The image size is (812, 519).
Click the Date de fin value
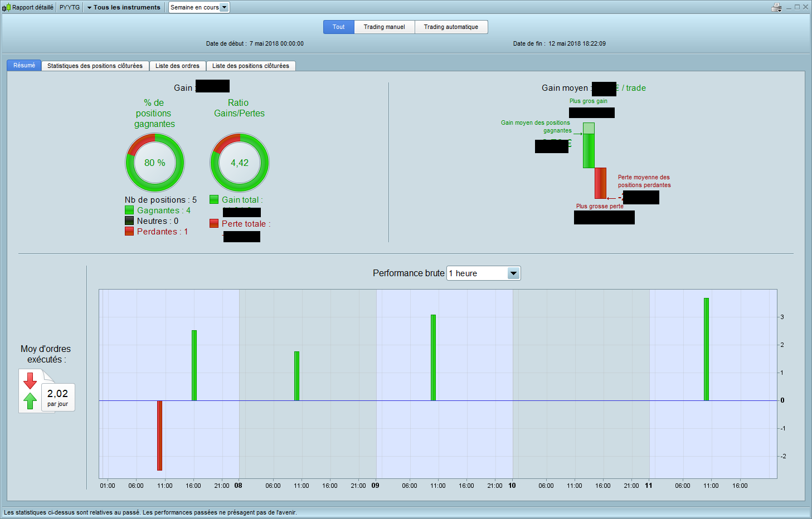577,43
